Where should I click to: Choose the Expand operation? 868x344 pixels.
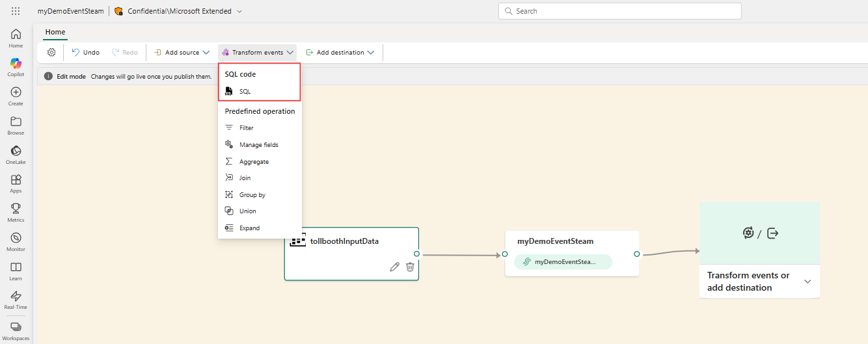pyautogui.click(x=260, y=228)
